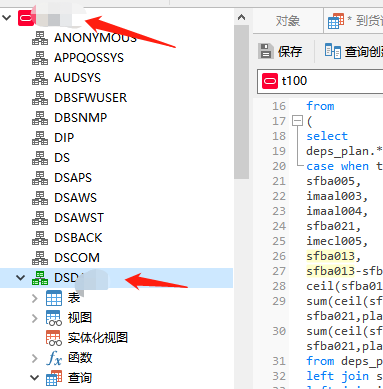Click the DBSFWUSER schema icon
383x389 pixels.
tap(40, 98)
